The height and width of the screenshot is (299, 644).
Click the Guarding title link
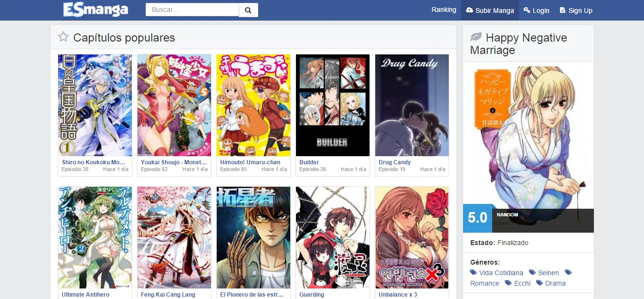pos(312,295)
